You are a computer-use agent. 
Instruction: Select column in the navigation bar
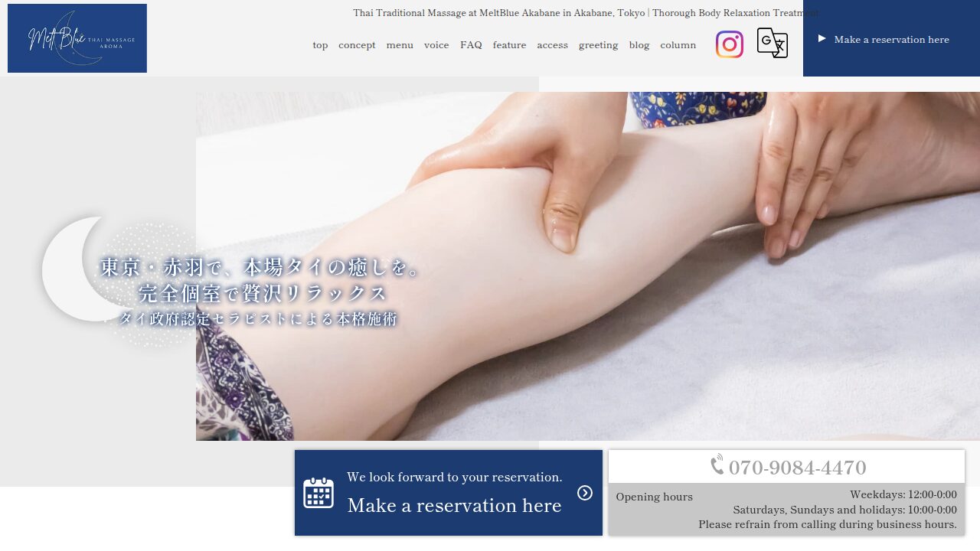coord(678,45)
